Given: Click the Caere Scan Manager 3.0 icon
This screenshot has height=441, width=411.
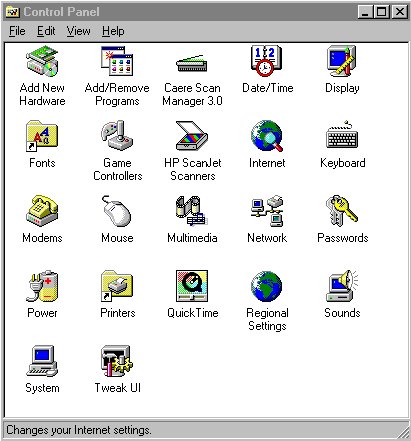Looking at the screenshot, I should [x=192, y=63].
